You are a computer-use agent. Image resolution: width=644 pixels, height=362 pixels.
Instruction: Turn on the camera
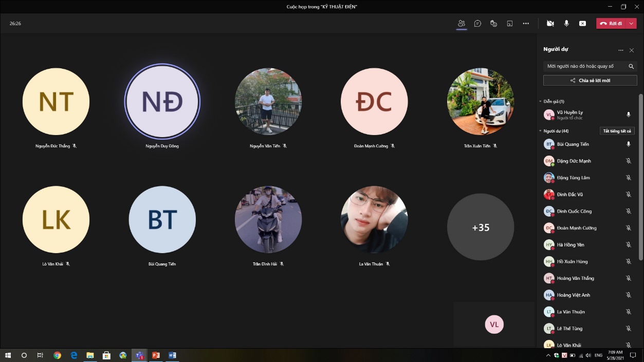[550, 24]
